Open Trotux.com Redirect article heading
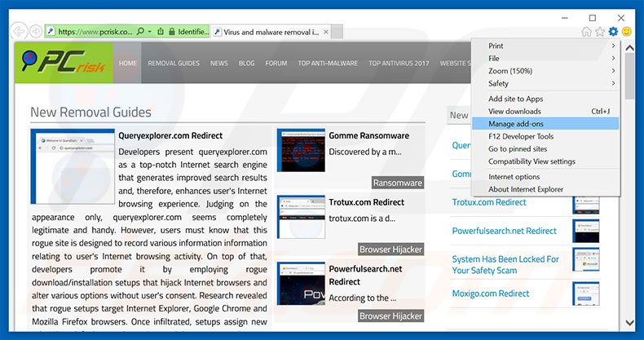644x340 pixels. (366, 202)
